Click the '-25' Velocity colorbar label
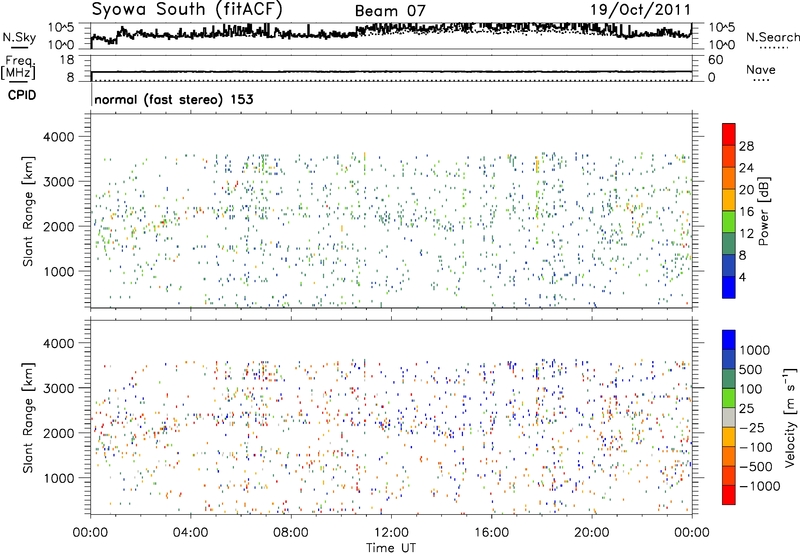The image size is (800, 554). [x=752, y=427]
